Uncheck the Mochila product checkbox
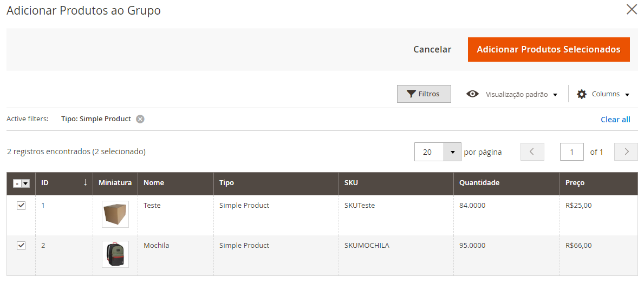The width and height of the screenshot is (644, 283). click(21, 245)
